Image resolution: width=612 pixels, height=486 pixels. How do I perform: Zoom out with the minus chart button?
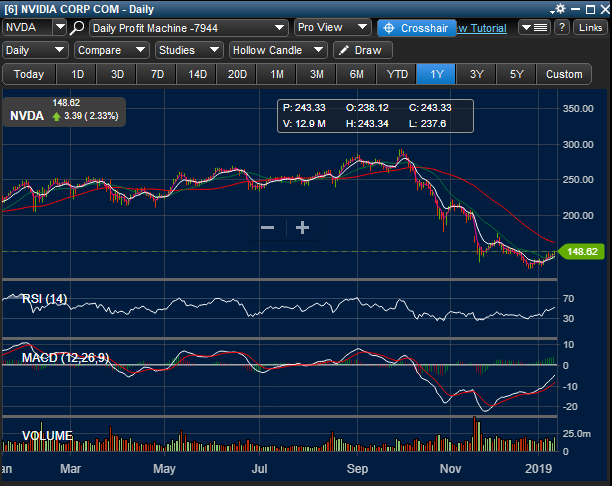[x=267, y=228]
